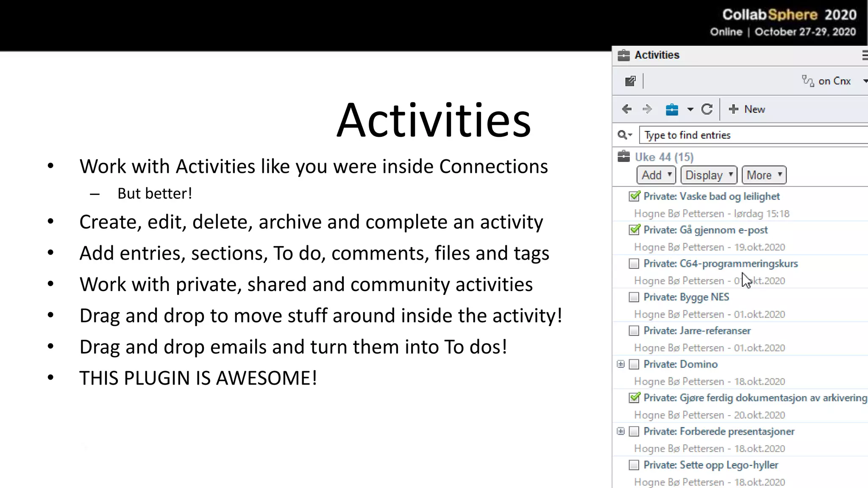
Task: Open the on Cnx server dropdown
Action: point(865,81)
